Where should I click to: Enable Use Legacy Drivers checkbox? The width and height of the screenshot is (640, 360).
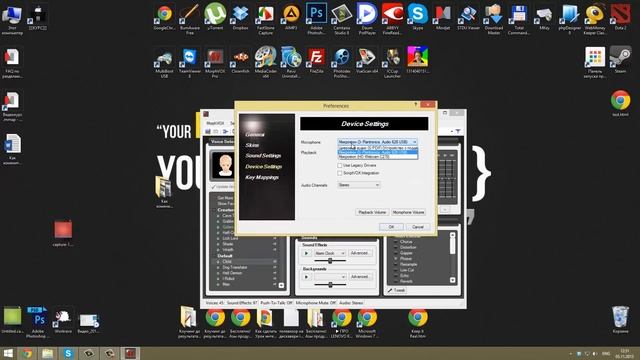340,165
